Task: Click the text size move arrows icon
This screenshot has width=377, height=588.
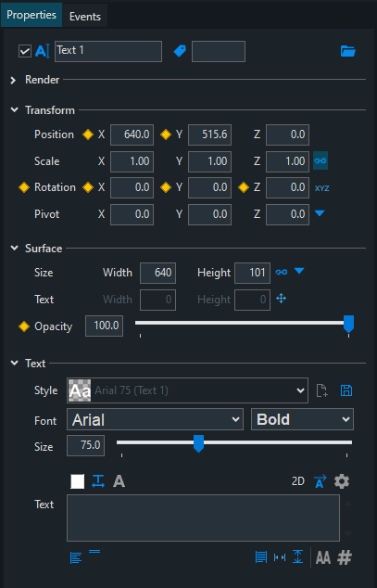Action: coord(282,299)
